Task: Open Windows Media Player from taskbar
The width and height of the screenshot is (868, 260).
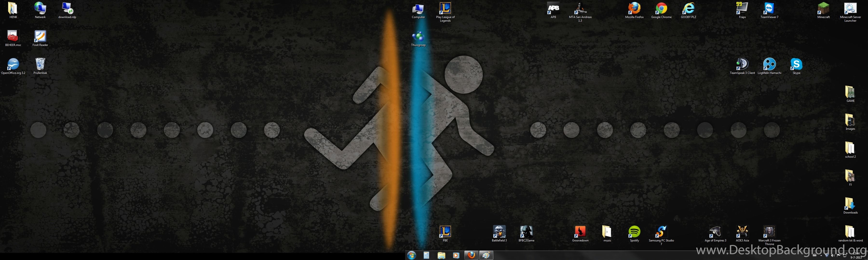Action: point(456,255)
